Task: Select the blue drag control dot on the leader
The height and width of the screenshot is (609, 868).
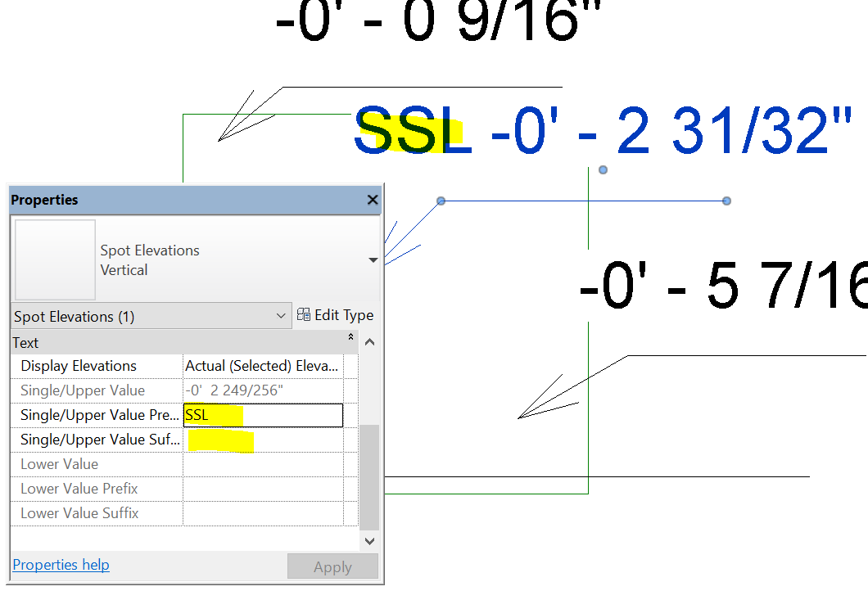Action: click(440, 201)
